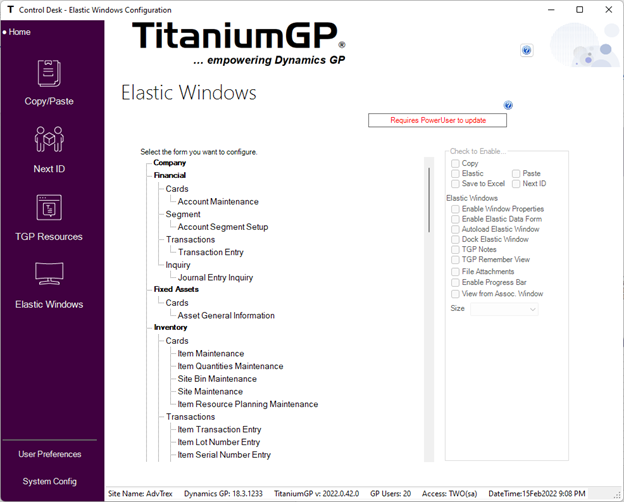Collapse the Inventory tree node

coord(170,327)
